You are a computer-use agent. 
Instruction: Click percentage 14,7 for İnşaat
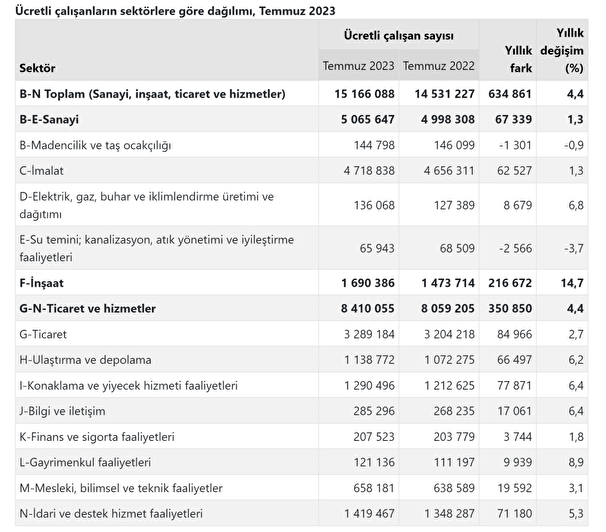coord(572,283)
